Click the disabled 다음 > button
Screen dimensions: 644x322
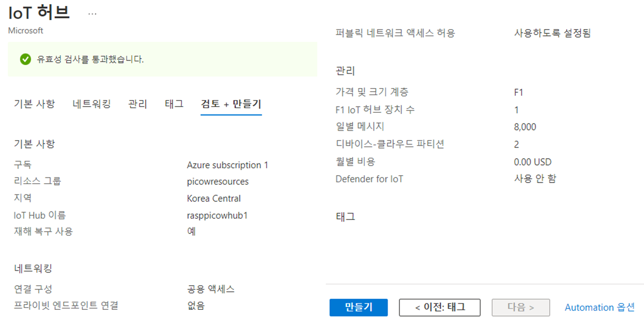[x=521, y=308]
